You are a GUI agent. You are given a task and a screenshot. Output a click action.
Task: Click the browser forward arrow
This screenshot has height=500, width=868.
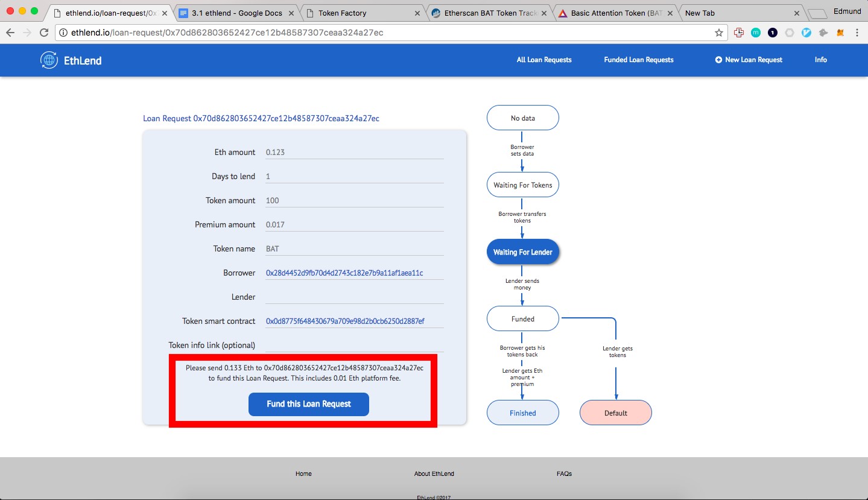pyautogui.click(x=27, y=33)
